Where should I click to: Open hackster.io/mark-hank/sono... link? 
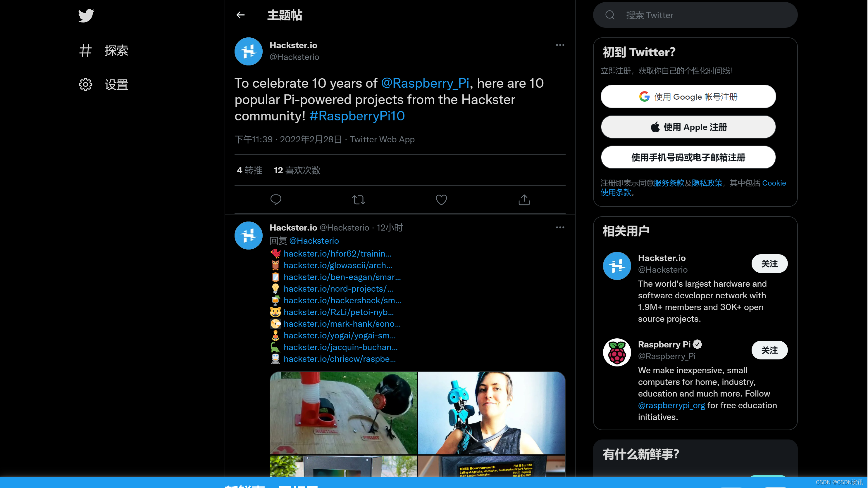pos(342,324)
